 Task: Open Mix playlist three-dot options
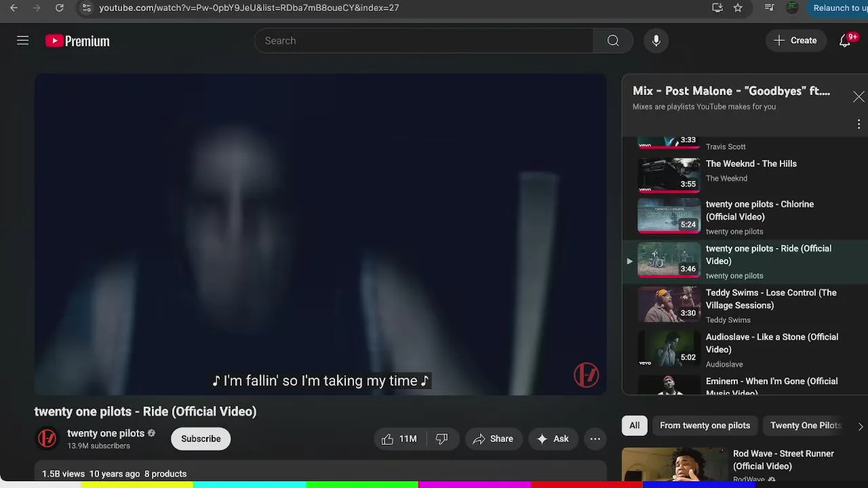point(859,124)
